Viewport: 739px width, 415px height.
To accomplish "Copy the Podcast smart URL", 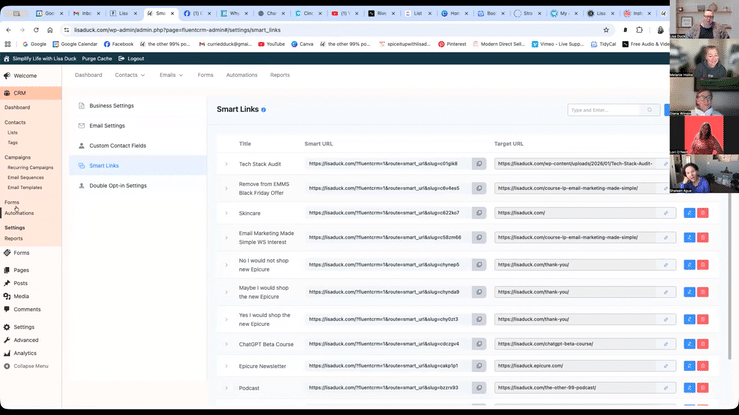I will pos(479,387).
